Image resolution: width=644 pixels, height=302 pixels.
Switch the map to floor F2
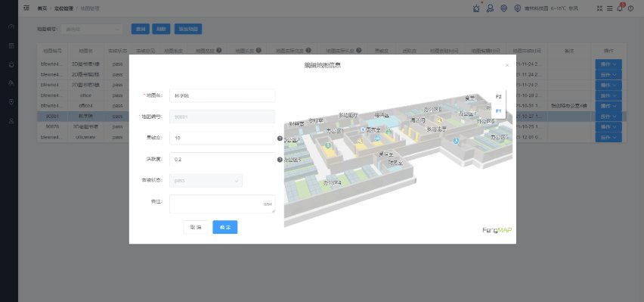499,97
